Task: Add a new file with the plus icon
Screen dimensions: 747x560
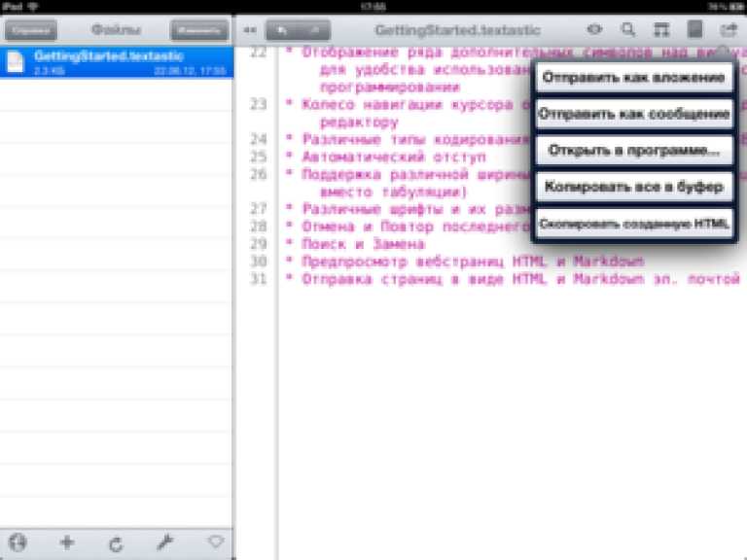Action: (x=67, y=542)
